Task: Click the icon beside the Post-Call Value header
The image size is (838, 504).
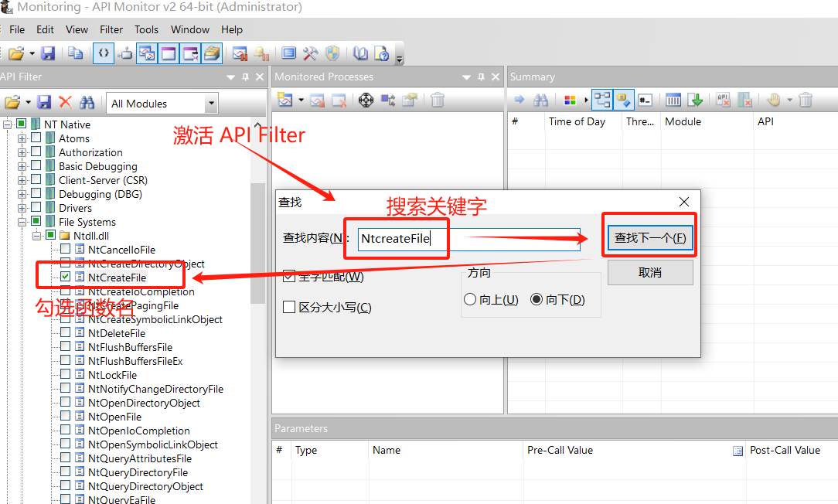Action: (x=738, y=451)
